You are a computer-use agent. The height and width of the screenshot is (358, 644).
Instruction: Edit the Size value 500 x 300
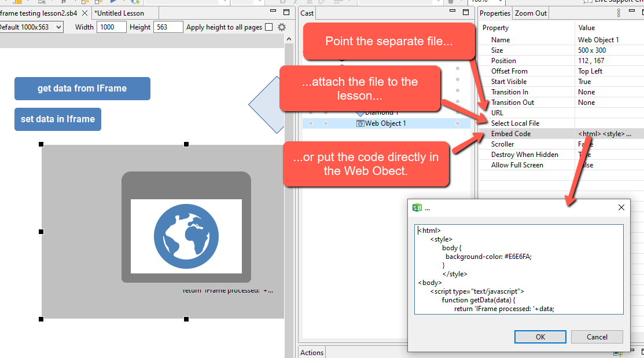592,50
